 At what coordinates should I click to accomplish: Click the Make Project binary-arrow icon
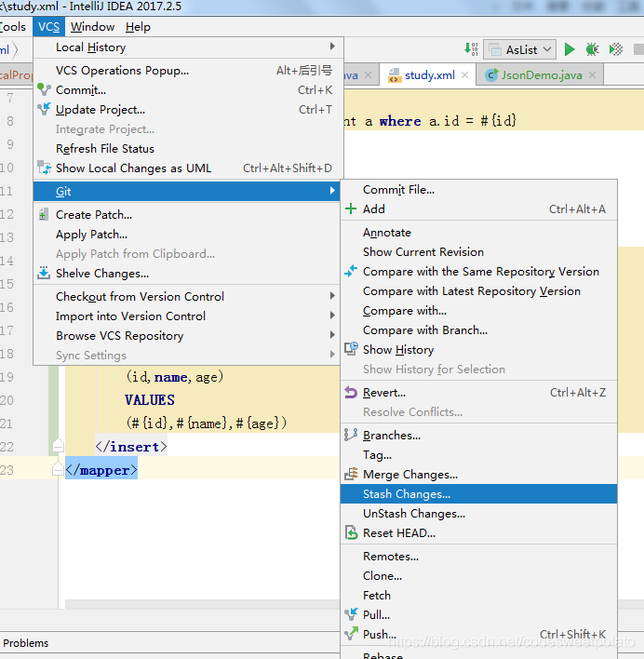pyautogui.click(x=471, y=49)
